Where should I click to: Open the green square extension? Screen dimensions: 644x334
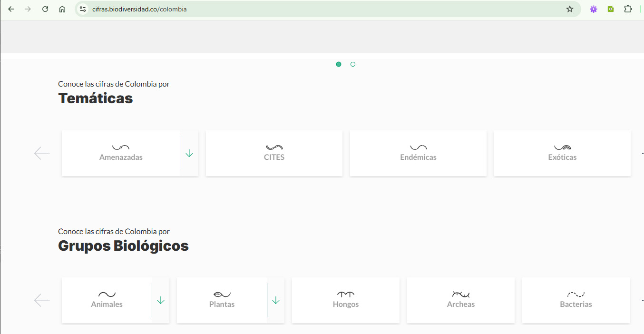point(611,9)
